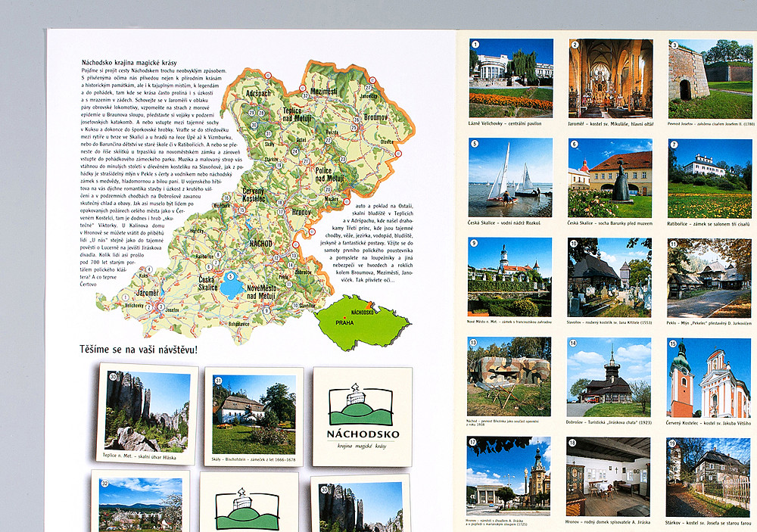The width and height of the screenshot is (757, 532).
Task: Click the Adršpach label on the map
Action: pyautogui.click(x=258, y=93)
